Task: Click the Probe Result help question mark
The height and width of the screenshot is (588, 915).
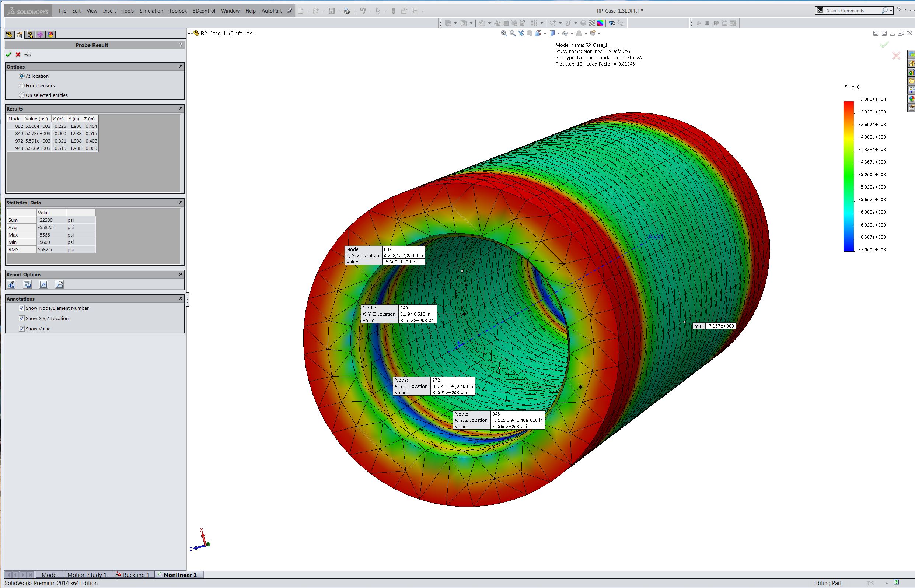Action: tap(181, 45)
